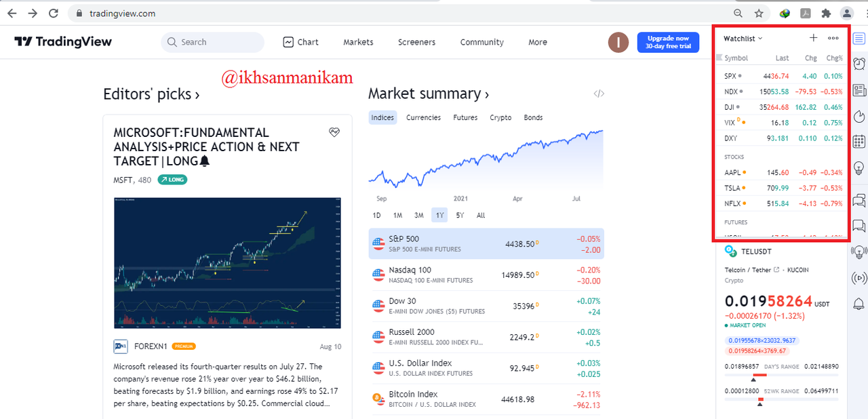Viewport: 868px width, 419px height.
Task: Click the TradingView search field
Action: click(212, 42)
